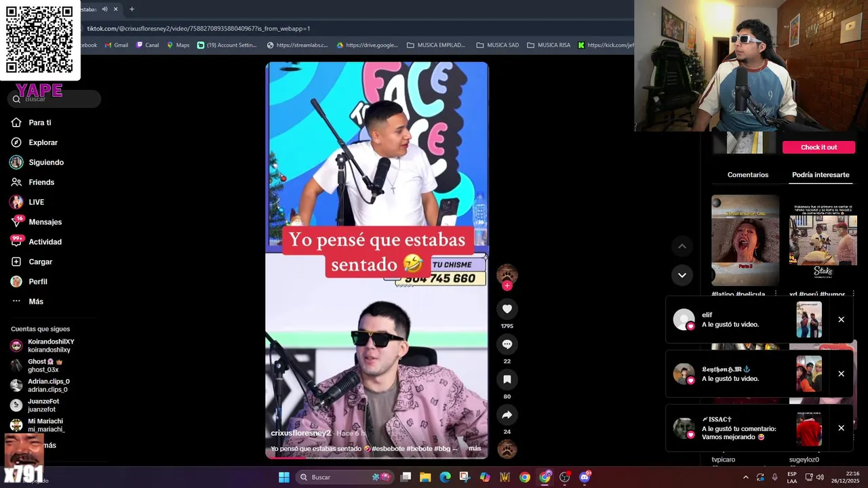The width and height of the screenshot is (868, 488).
Task: Expand the MUSICA EMPILAD... bookmark folder
Action: click(436, 45)
